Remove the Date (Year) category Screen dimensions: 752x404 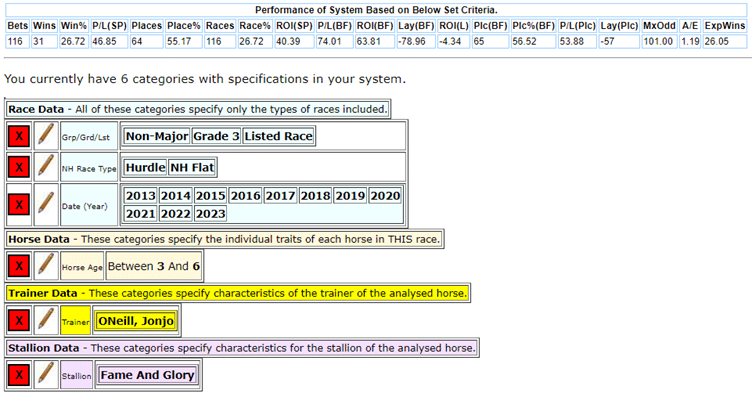pos(19,205)
